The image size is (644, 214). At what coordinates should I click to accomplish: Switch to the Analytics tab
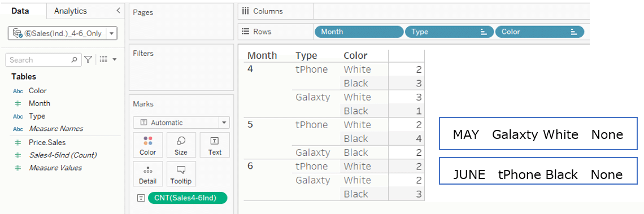coord(71,11)
